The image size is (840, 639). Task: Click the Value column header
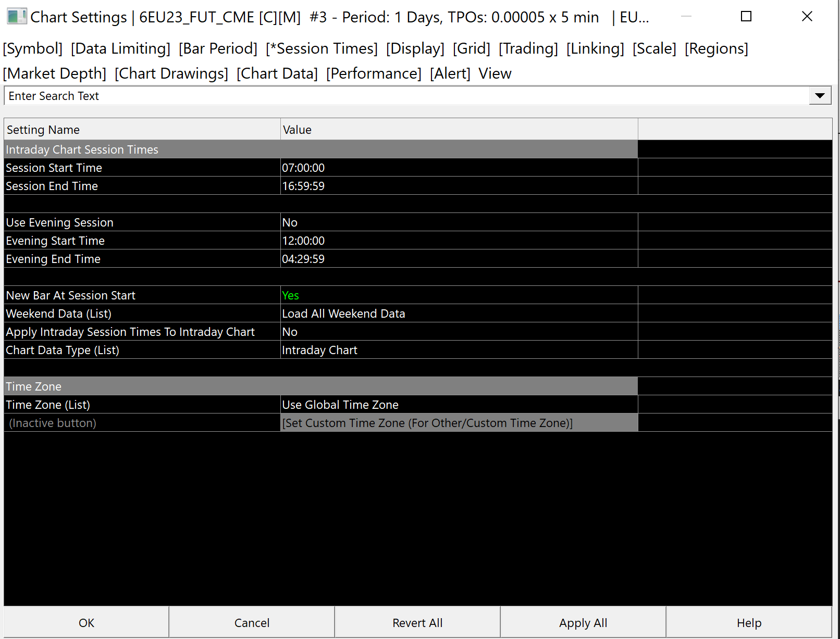459,130
